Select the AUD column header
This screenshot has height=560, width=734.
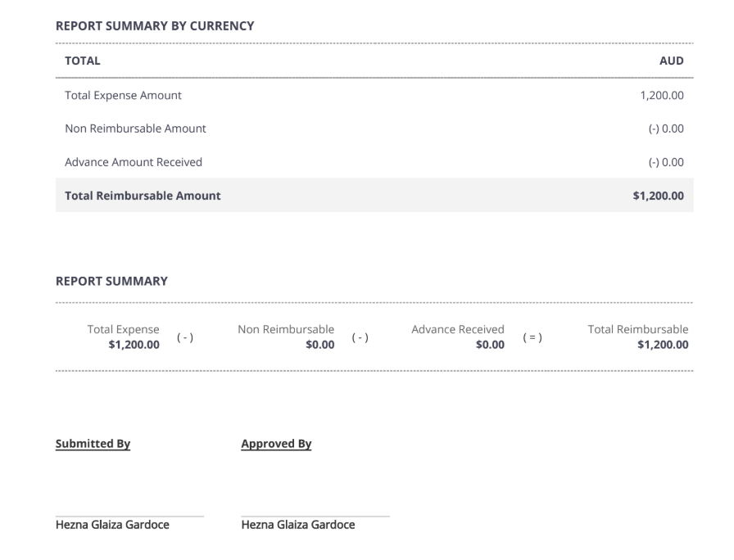(x=671, y=61)
